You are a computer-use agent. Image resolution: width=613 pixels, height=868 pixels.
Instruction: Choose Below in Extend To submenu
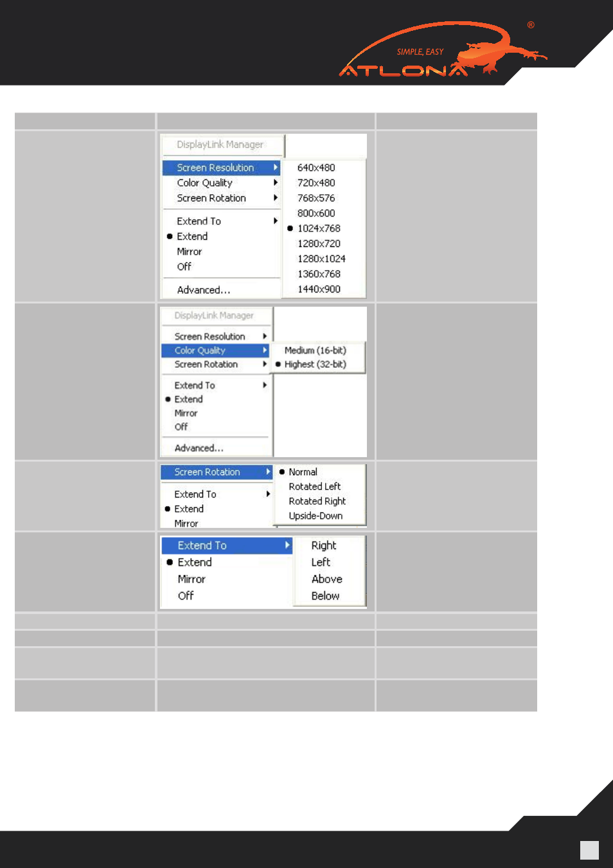click(x=325, y=596)
